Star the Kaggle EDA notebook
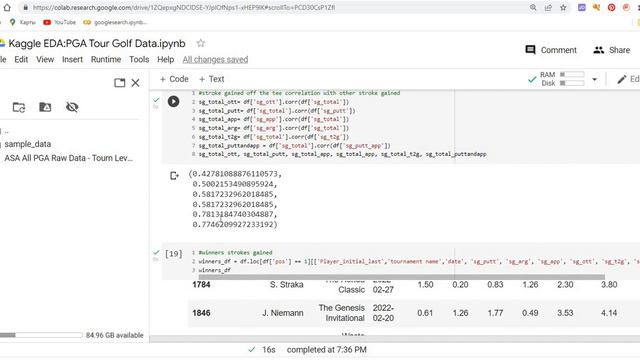Viewport: 640px width, 360px height. 200,43
